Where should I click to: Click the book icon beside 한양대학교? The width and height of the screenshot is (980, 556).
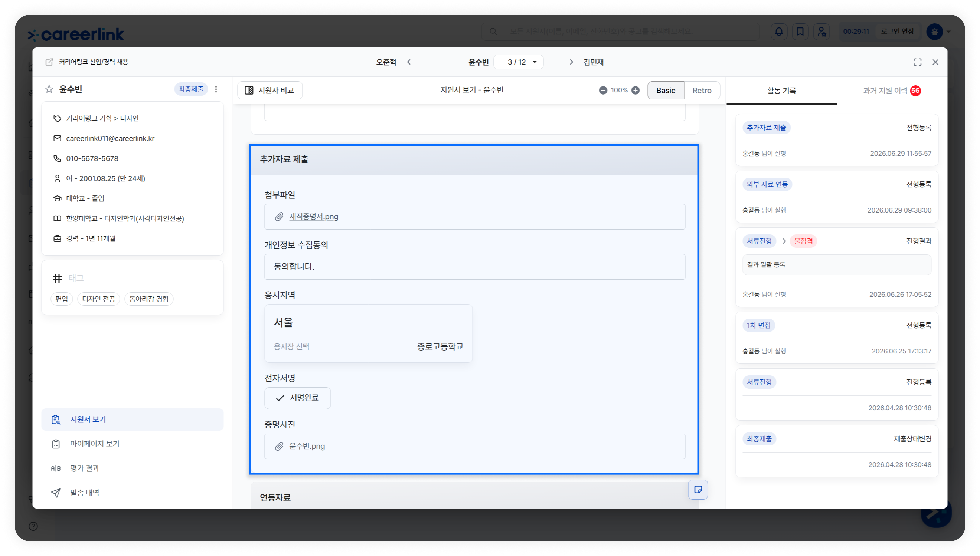(57, 218)
